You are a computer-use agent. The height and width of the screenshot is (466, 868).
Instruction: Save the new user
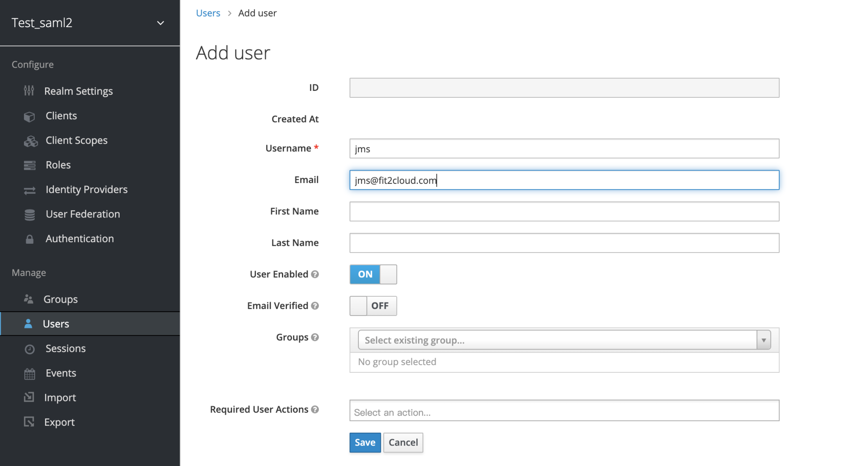click(365, 442)
